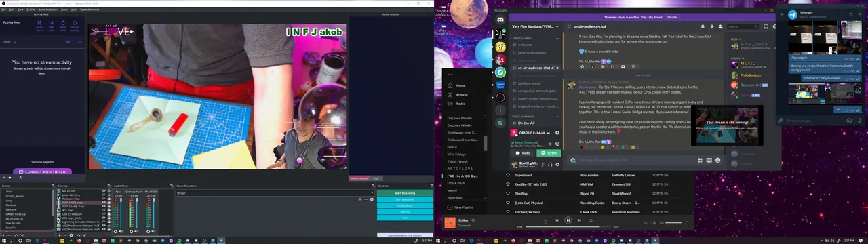Open on-air-audience-chat channel in Discord
The width and height of the screenshot is (868, 244).
coord(534,68)
